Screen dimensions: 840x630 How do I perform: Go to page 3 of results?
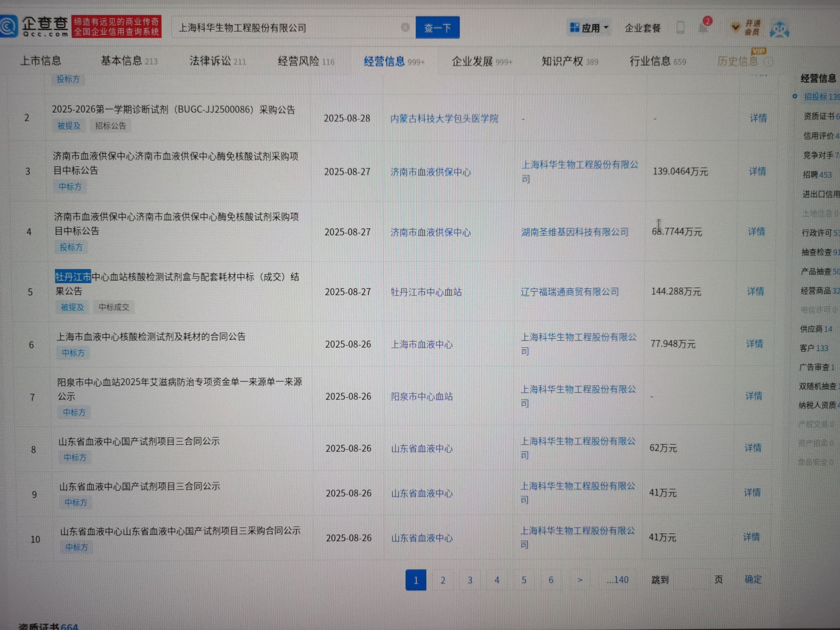(x=470, y=580)
